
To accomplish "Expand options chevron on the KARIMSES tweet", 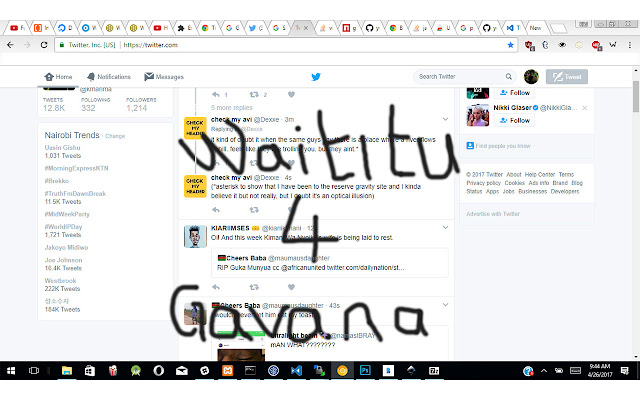I will click(x=445, y=227).
